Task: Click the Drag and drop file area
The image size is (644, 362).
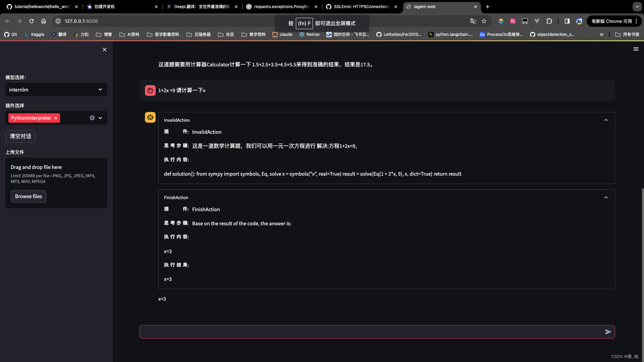Action: click(x=56, y=183)
